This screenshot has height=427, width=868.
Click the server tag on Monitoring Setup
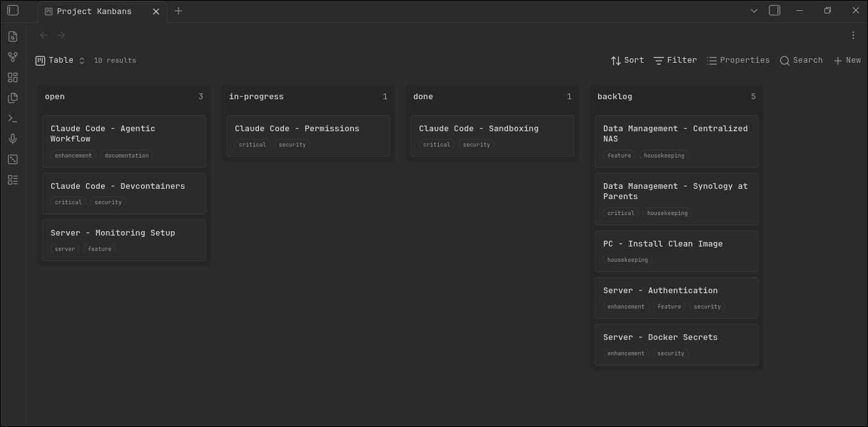point(65,249)
